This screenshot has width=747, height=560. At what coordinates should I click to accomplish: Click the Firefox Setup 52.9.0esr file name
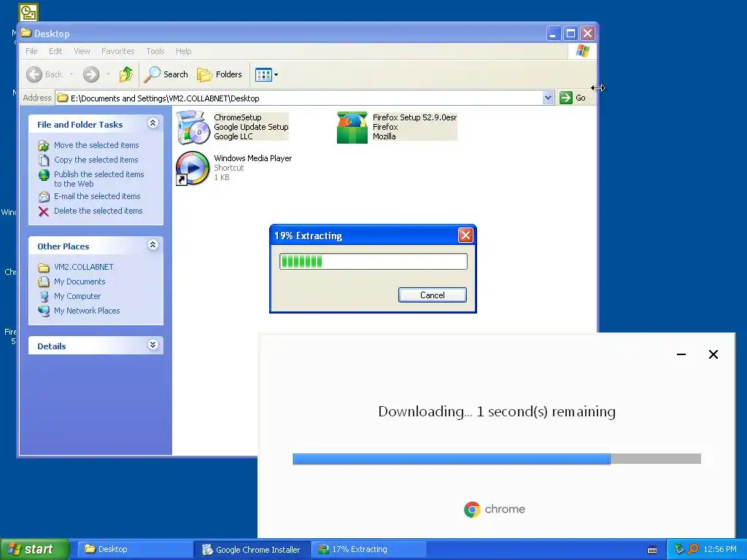point(414,117)
